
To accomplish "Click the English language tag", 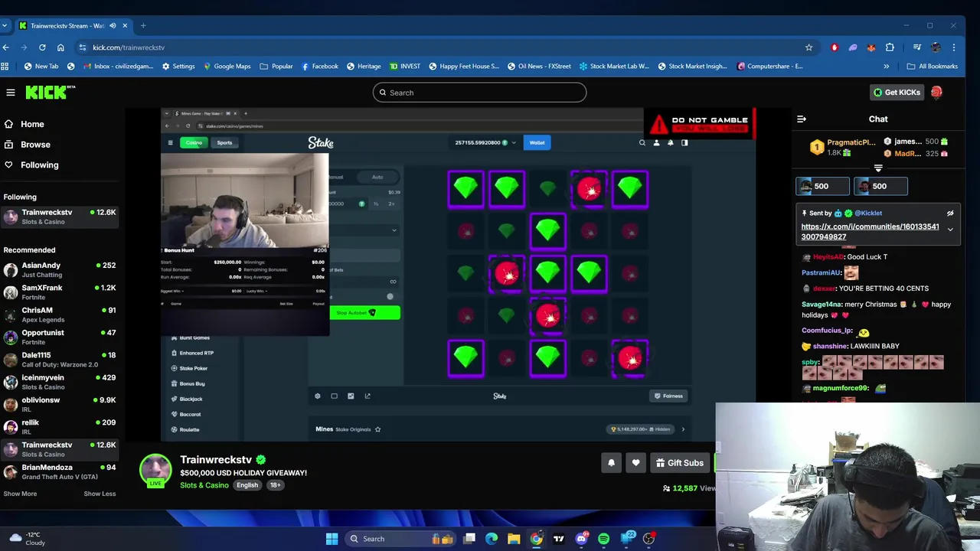I will [247, 485].
